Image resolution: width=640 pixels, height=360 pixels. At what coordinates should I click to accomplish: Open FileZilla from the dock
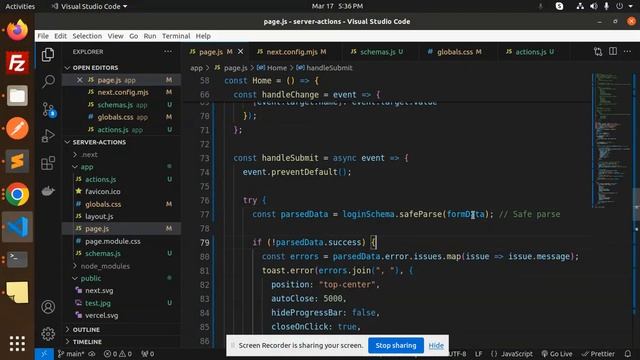pyautogui.click(x=17, y=63)
